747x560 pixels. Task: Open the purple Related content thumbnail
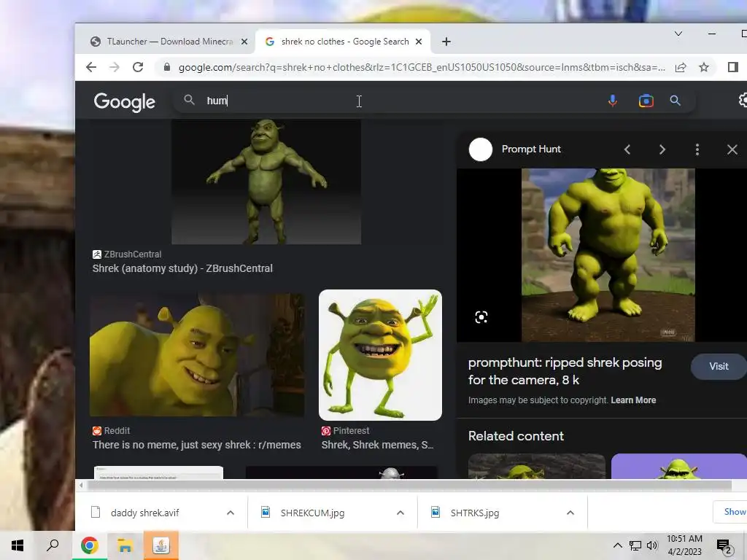(679, 466)
